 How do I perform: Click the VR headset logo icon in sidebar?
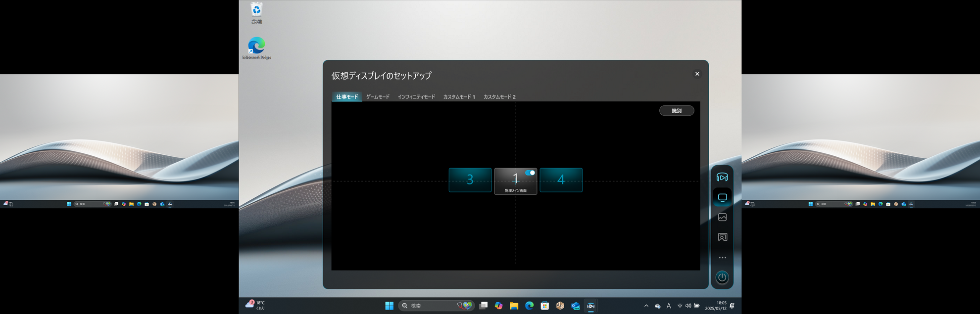pyautogui.click(x=722, y=177)
